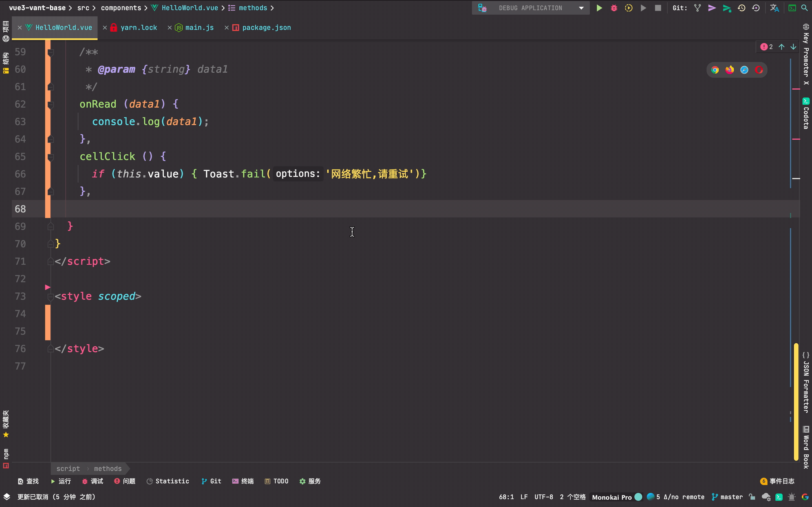Viewport: 812px width, 507px height.
Task: Stop the running process via stop icon
Action: (x=658, y=8)
